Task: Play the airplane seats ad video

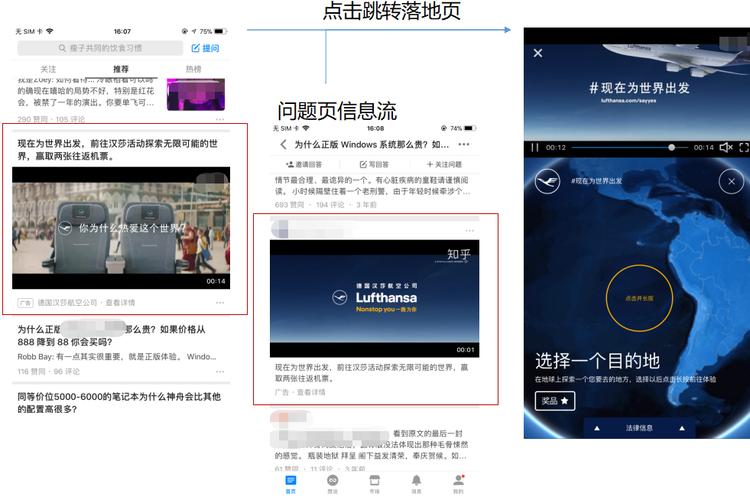Action: point(121,228)
